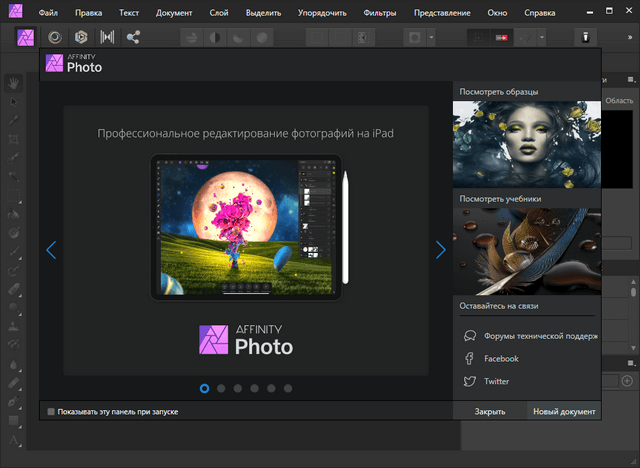Image resolution: width=640 pixels, height=468 pixels.
Task: Go to previous slide with left arrow
Action: (51, 250)
